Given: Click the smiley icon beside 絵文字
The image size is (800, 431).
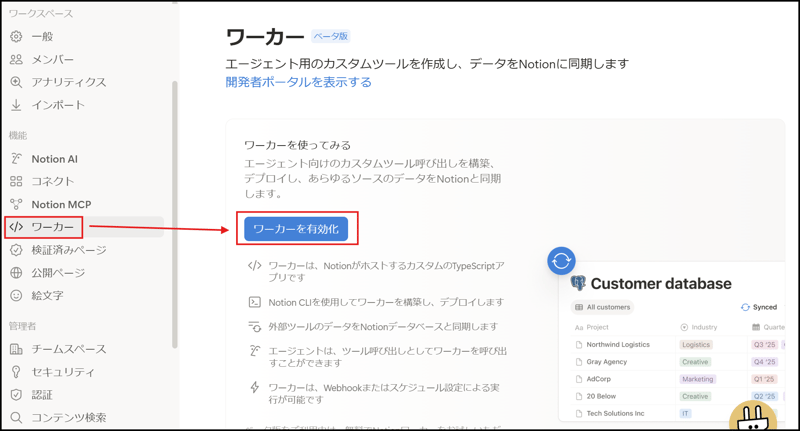Looking at the screenshot, I should click(16, 295).
